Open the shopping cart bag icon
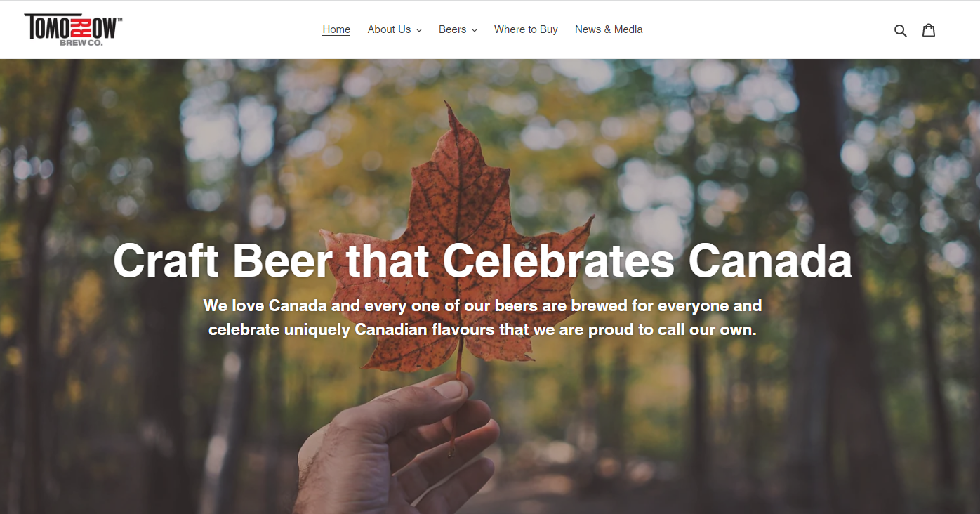Viewport: 980px width, 514px height. tap(929, 29)
